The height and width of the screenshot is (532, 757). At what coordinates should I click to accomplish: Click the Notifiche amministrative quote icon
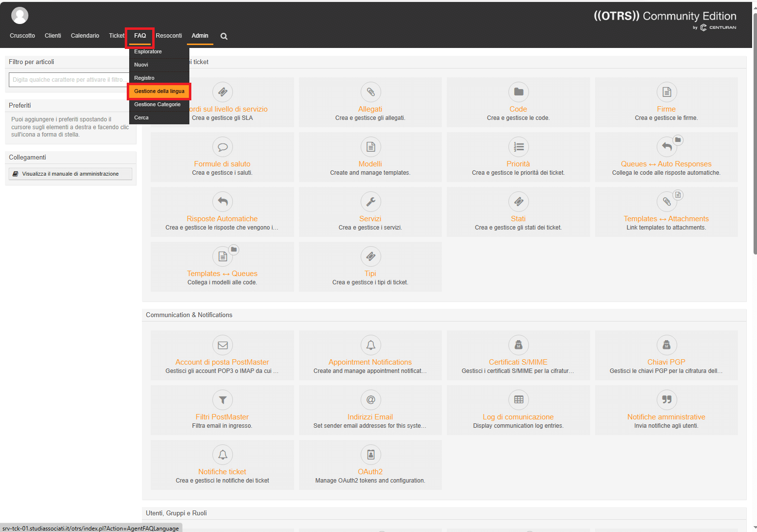(x=666, y=400)
